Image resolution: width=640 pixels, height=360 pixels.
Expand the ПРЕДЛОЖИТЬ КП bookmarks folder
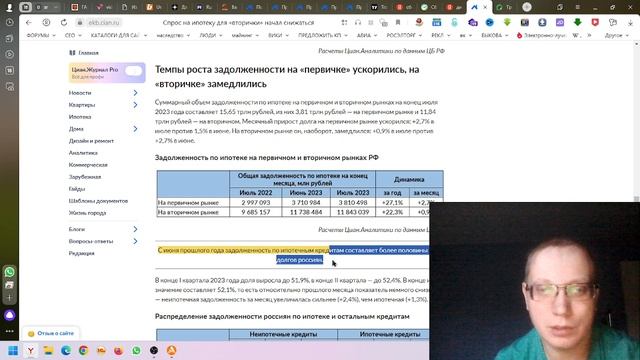(x=323, y=36)
